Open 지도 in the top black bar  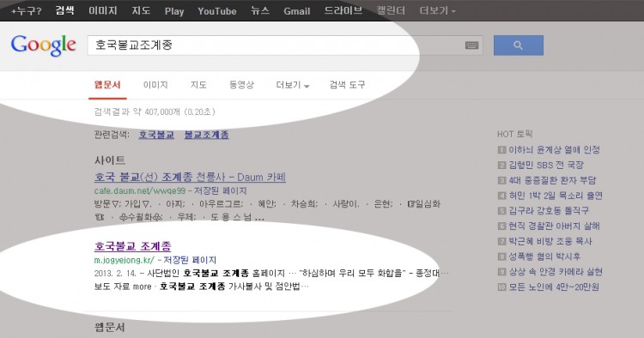tap(141, 10)
